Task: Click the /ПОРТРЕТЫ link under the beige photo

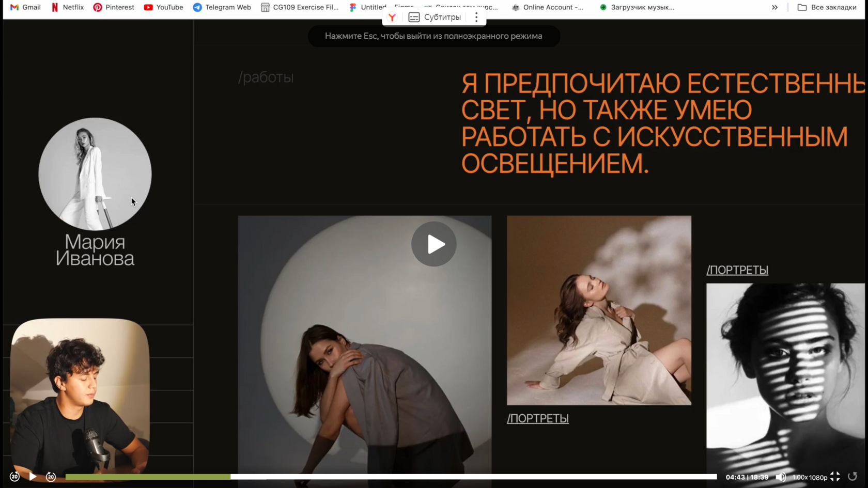Action: 538,418
